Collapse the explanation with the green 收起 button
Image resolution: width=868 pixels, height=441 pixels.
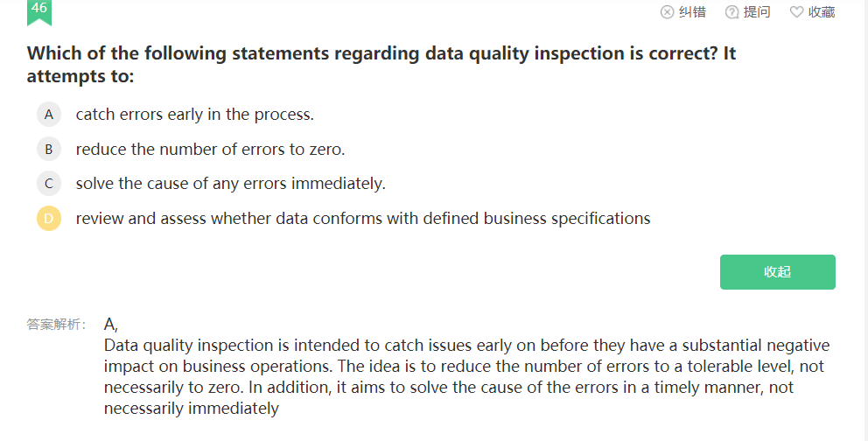[777, 271]
